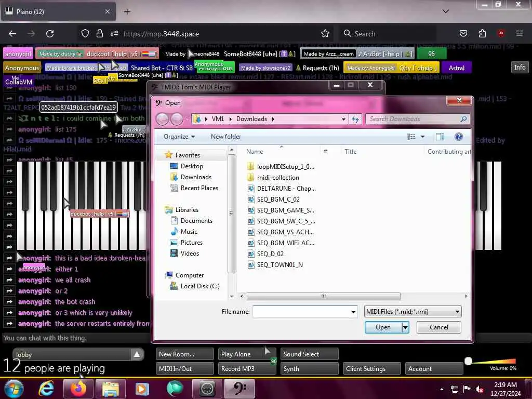Open the MIDI Files type dropdown
The image size is (532, 399).
[x=413, y=312]
